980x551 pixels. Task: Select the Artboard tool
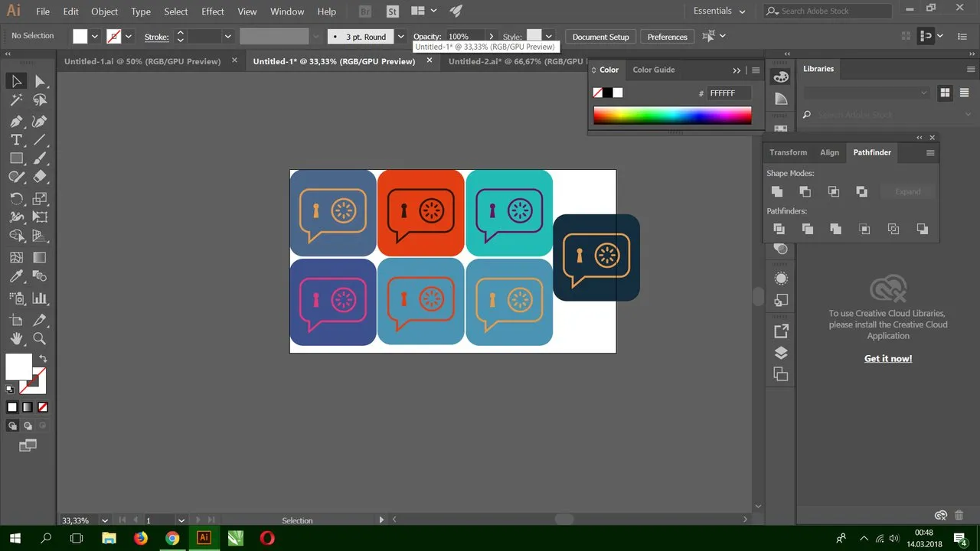coord(17,320)
